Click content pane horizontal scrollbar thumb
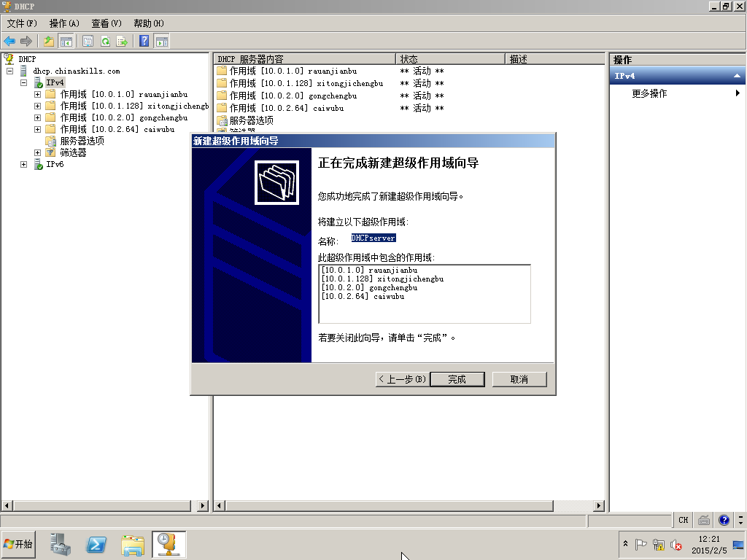 pyautogui.click(x=390, y=506)
